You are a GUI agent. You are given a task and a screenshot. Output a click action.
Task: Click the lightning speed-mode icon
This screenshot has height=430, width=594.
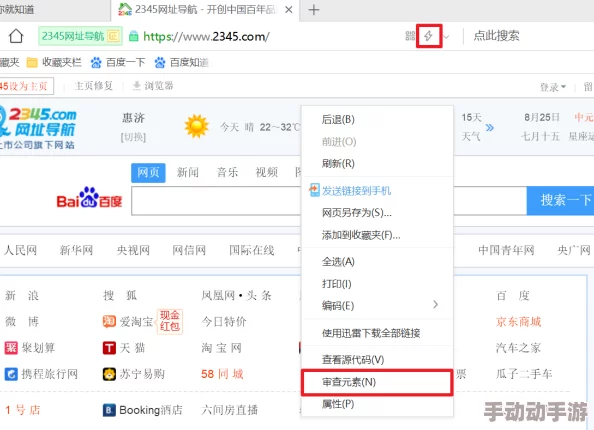tap(428, 36)
